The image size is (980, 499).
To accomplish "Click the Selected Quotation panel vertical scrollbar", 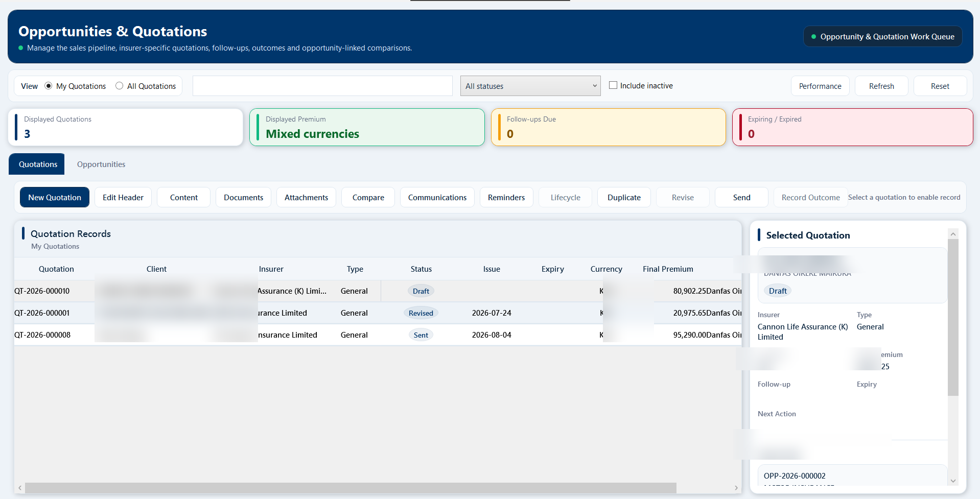I will pos(953,317).
